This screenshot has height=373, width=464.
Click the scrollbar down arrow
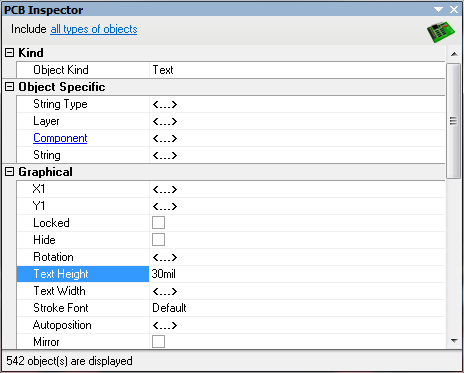click(x=454, y=340)
